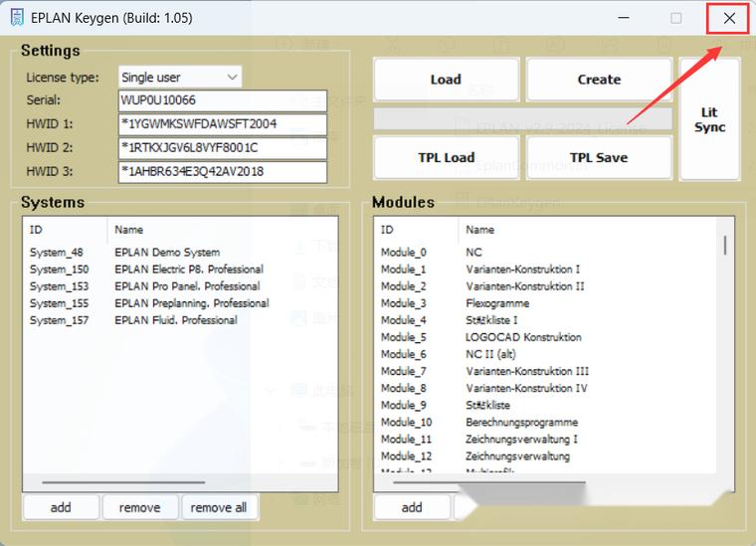
Task: Select Module_12 Zeichnungsverwaltung row
Action: coord(545,456)
